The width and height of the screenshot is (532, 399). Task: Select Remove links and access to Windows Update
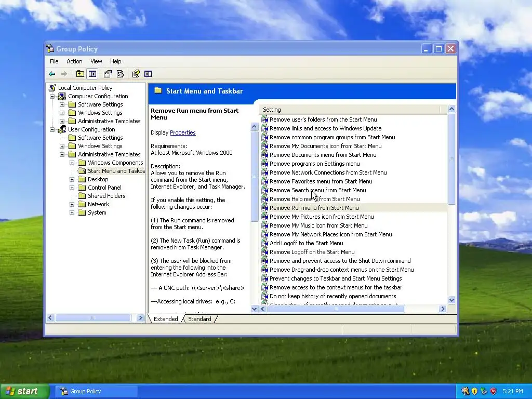[x=325, y=128]
